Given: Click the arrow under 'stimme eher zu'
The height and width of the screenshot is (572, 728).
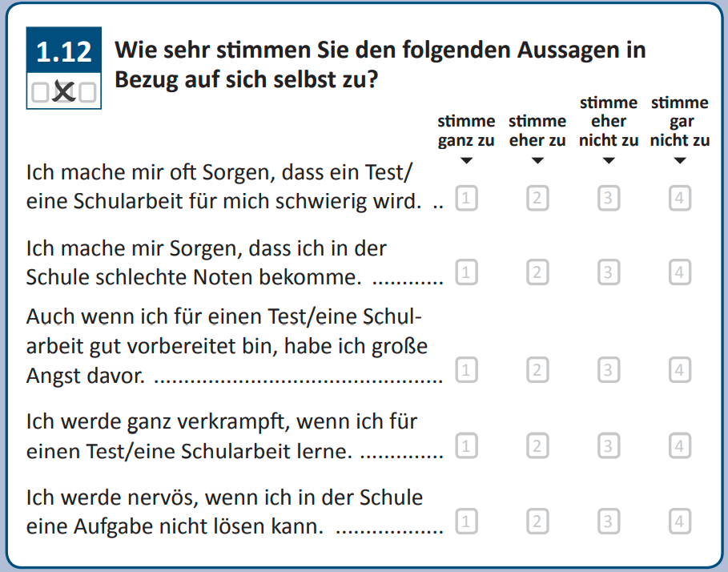Looking at the screenshot, I should point(537,161).
